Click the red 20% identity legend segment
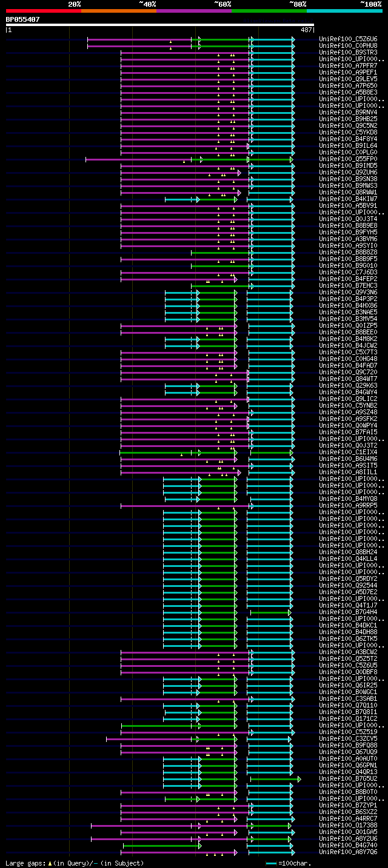 click(44, 11)
